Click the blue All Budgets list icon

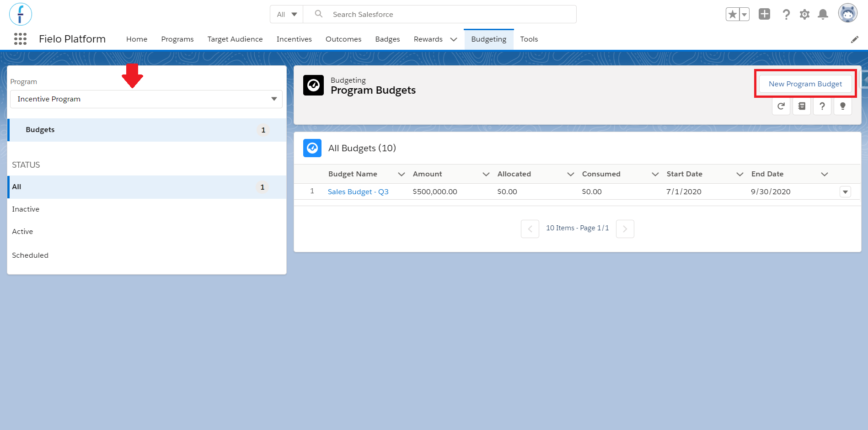click(x=312, y=148)
